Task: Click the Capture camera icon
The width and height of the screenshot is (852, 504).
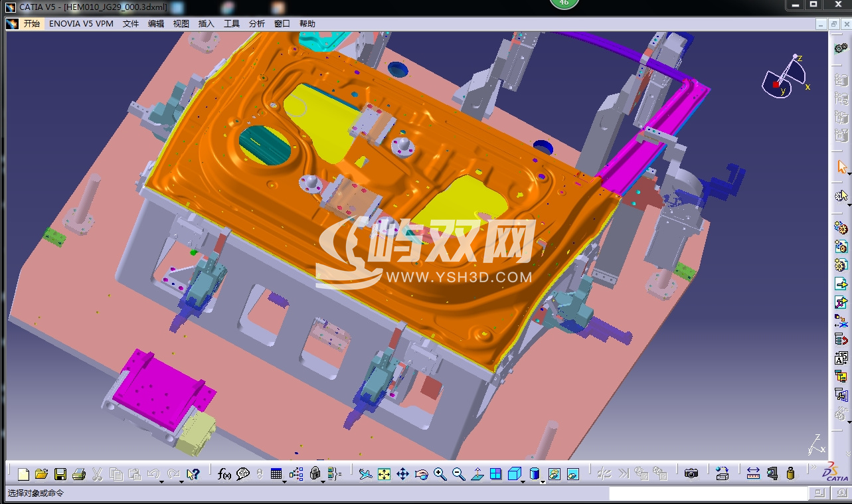Action: (691, 473)
